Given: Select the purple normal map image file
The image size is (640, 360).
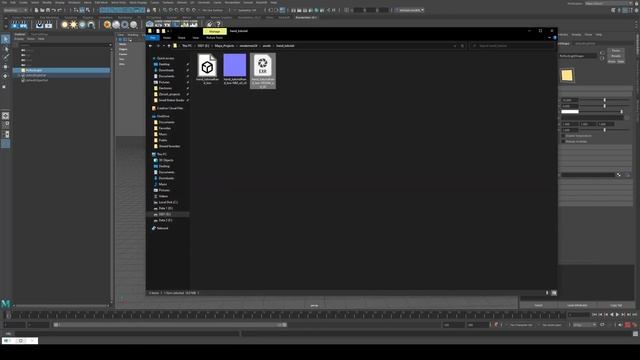Looking at the screenshot, I should [x=235, y=70].
